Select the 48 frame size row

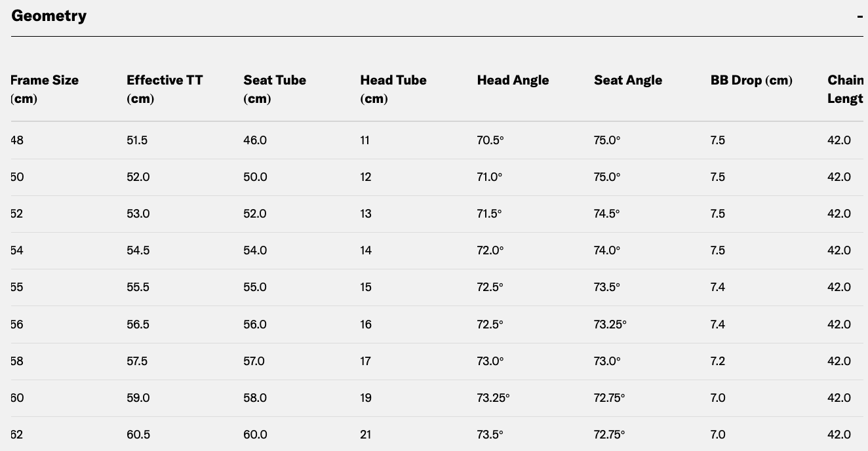click(x=437, y=140)
